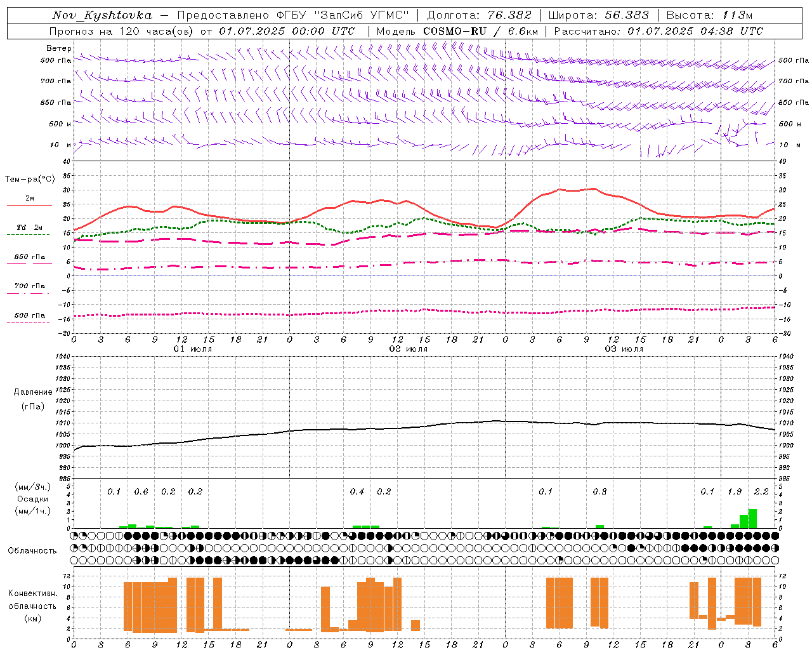Click the Облачность label
812x650 pixels.
32,551
